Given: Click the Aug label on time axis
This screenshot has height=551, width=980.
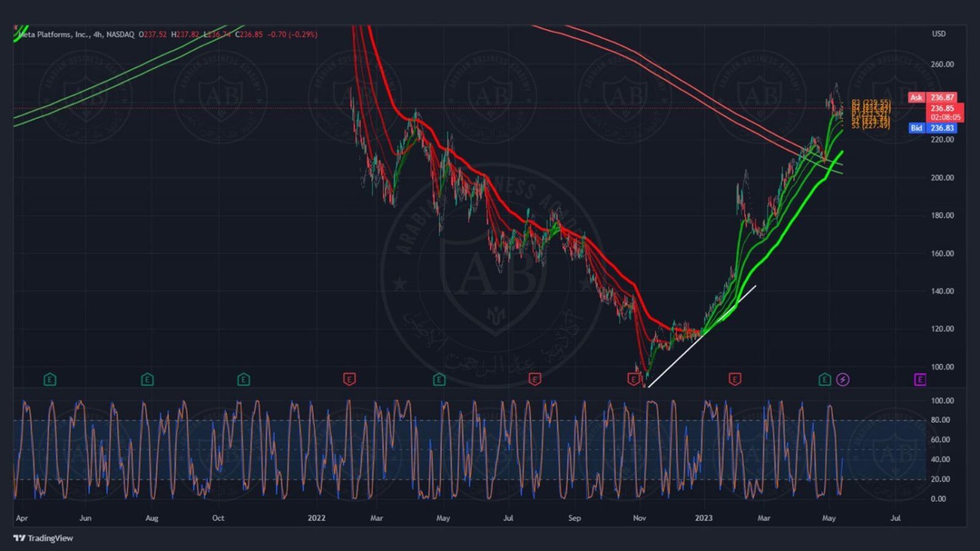Looking at the screenshot, I should pos(152,518).
